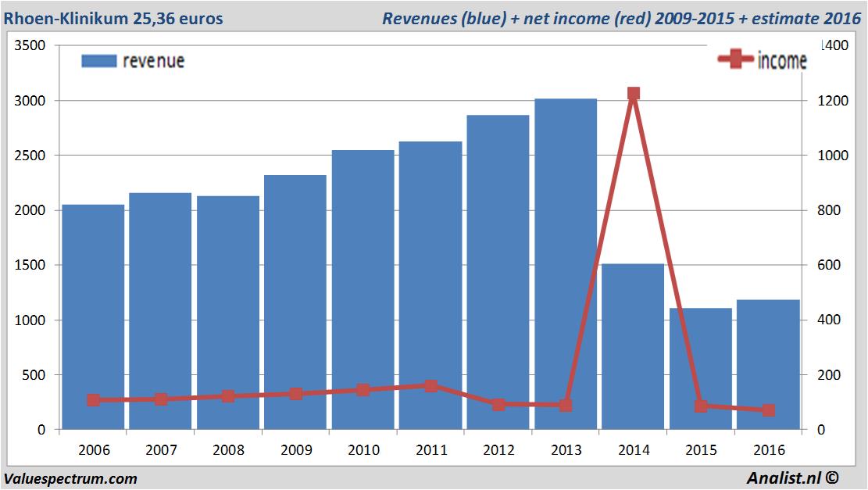Click the 2500 left axis label

coord(30,156)
